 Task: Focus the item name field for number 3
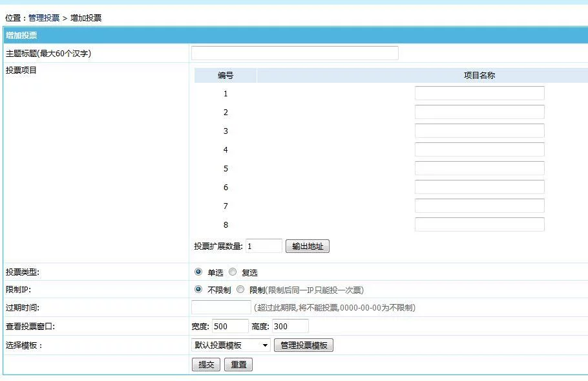[x=479, y=131]
